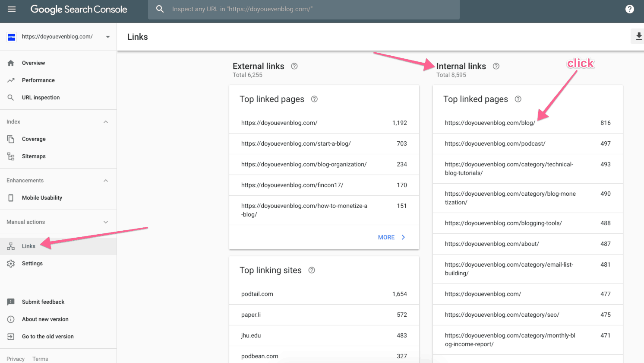The height and width of the screenshot is (363, 644).
Task: Show help for External links heading
Action: (294, 66)
